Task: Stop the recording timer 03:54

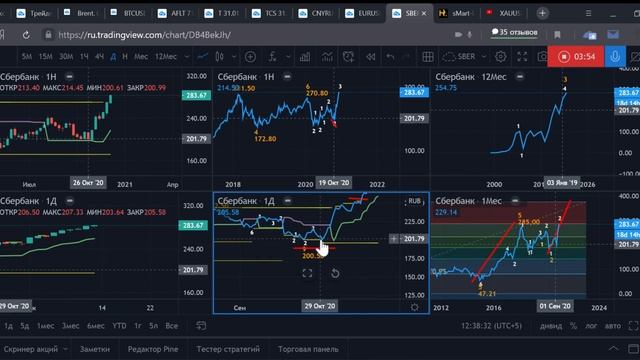Action: 576,57
